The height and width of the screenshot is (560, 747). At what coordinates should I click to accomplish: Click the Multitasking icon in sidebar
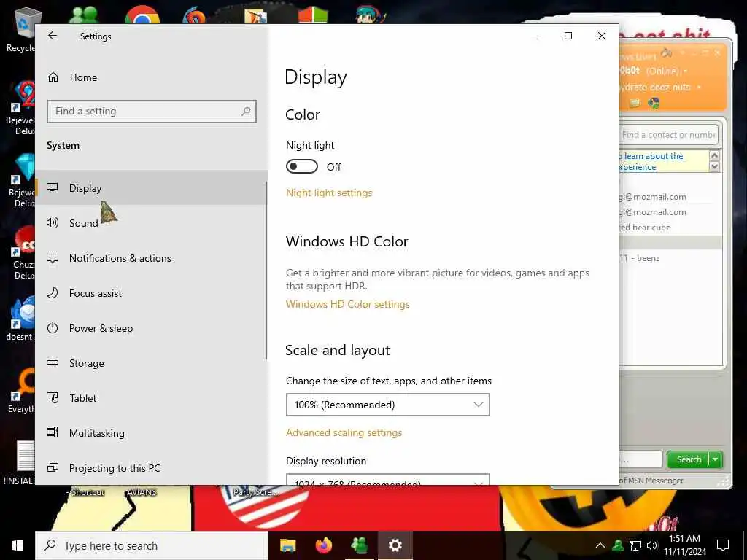[53, 432]
